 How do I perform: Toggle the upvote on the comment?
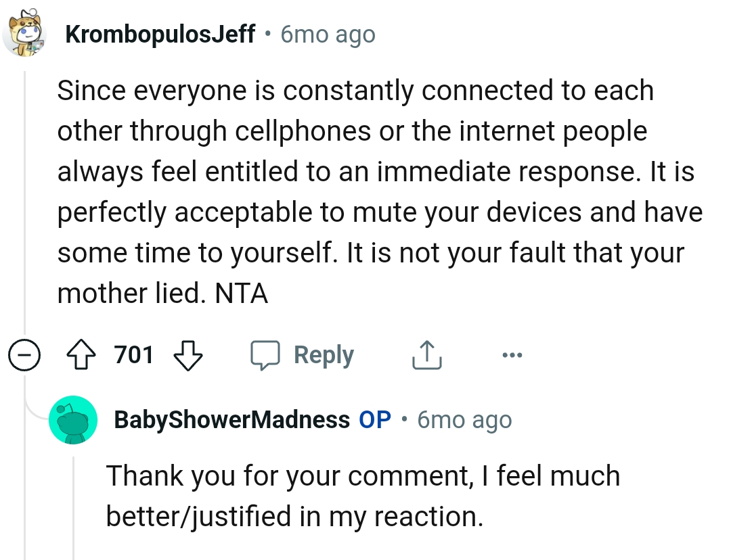pyautogui.click(x=81, y=354)
